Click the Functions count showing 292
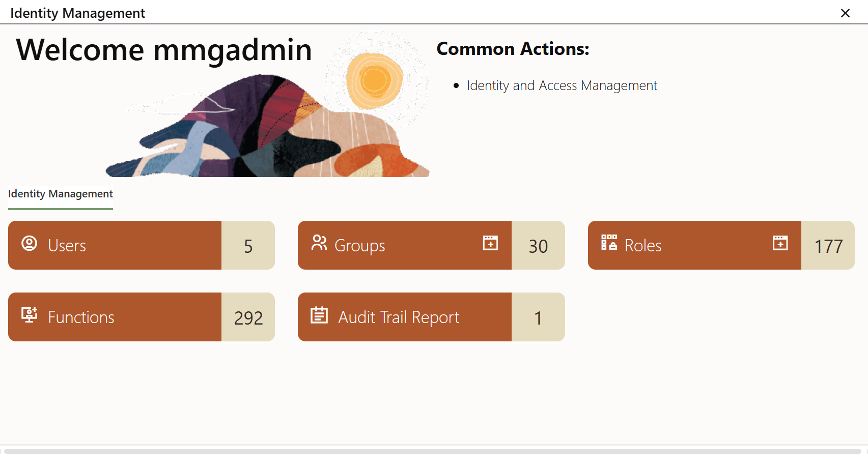The height and width of the screenshot is (466, 868). (x=248, y=317)
